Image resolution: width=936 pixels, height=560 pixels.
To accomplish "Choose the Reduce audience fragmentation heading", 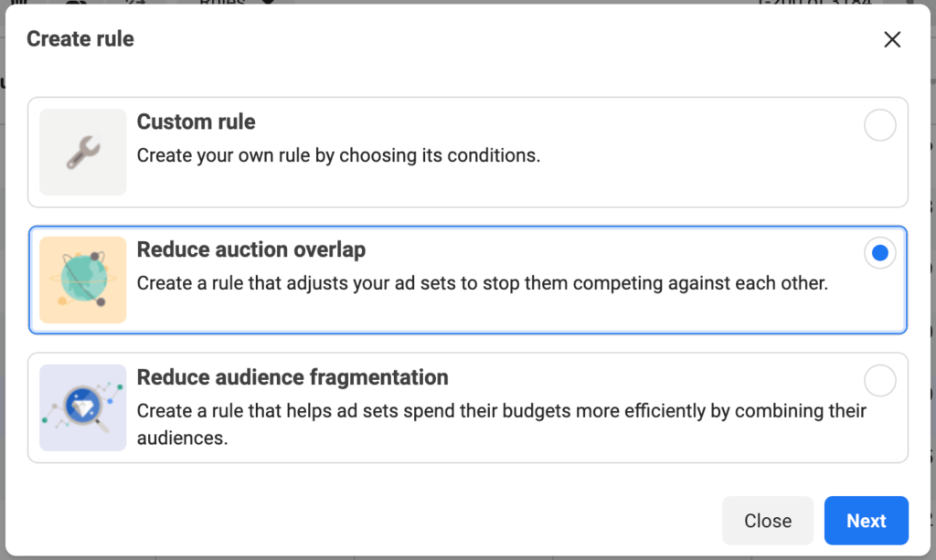I will pos(292,377).
